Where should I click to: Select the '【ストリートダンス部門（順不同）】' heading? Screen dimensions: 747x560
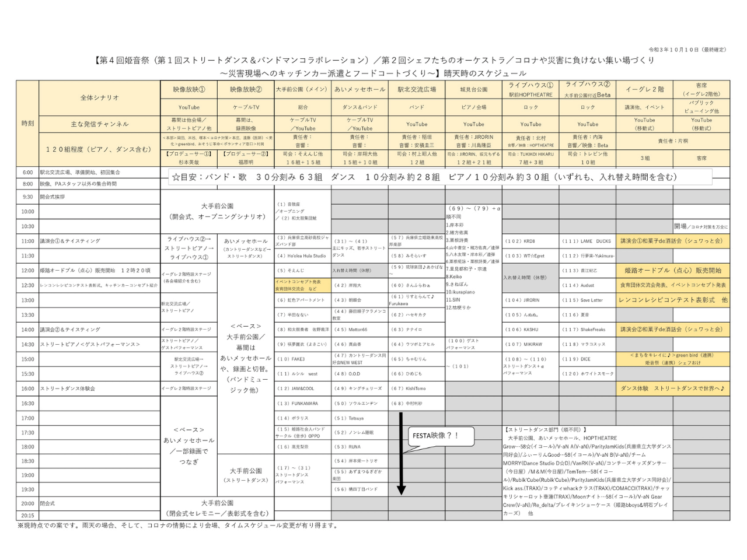point(546,430)
